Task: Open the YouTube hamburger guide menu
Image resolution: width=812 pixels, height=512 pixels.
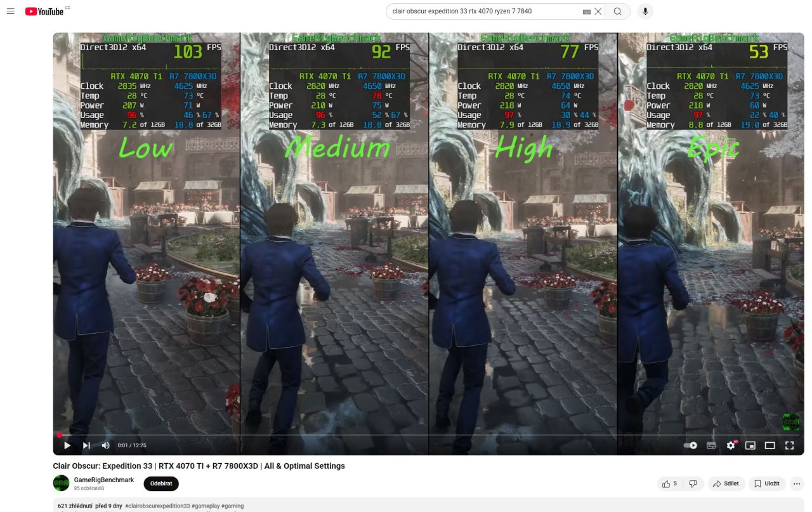Action: [x=10, y=11]
